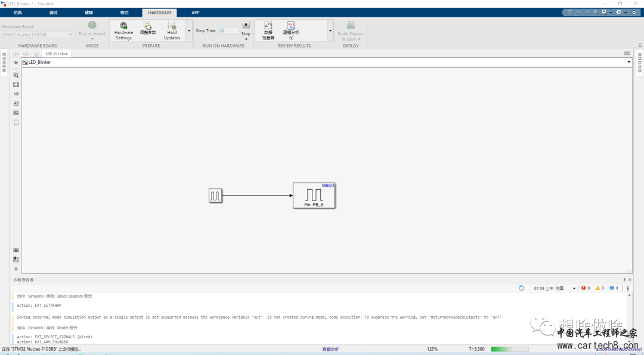Pin the 诊断查看器 panel
This screenshot has width=644, height=355.
(x=624, y=280)
